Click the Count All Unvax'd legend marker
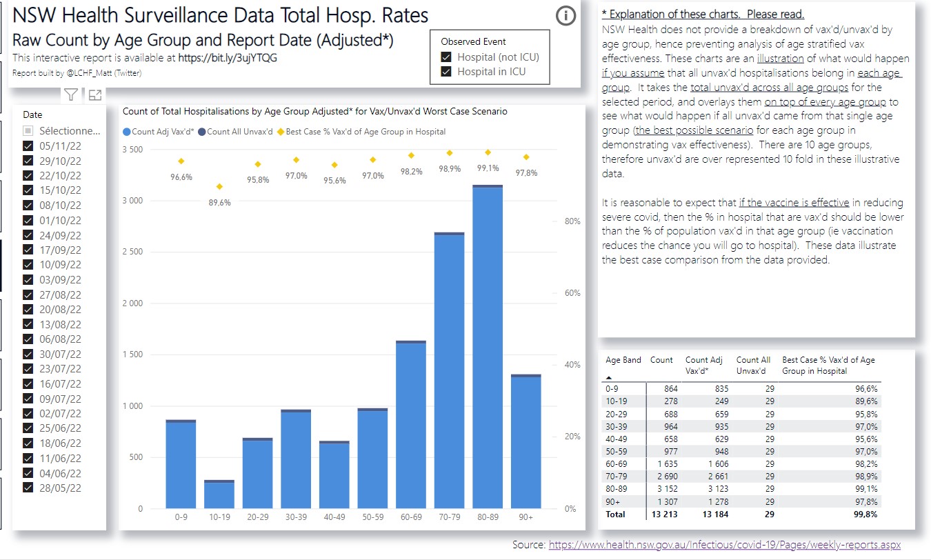The height and width of the screenshot is (560, 931). coord(201,132)
